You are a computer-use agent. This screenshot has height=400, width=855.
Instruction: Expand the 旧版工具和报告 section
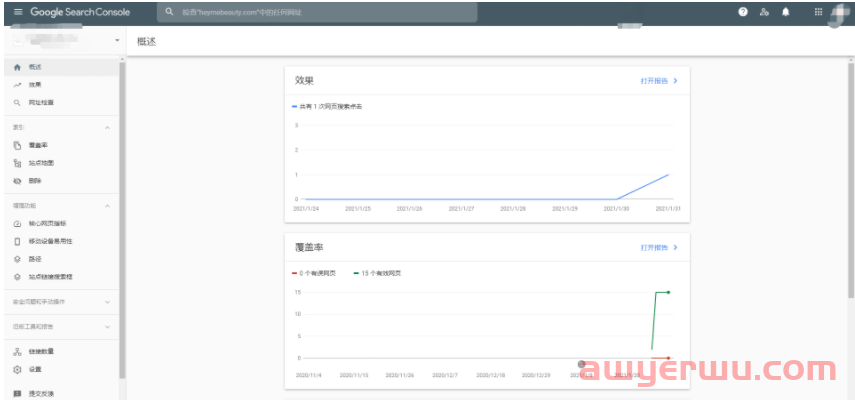(62, 327)
